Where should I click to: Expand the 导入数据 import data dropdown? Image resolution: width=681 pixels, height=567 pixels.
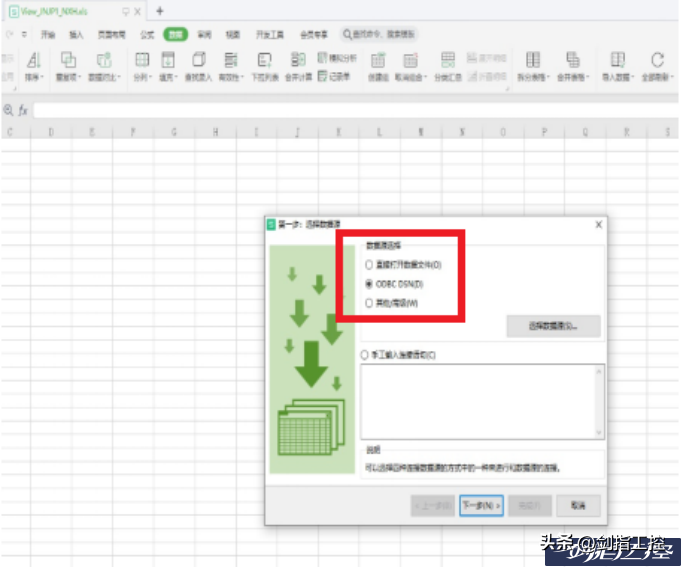(x=619, y=77)
